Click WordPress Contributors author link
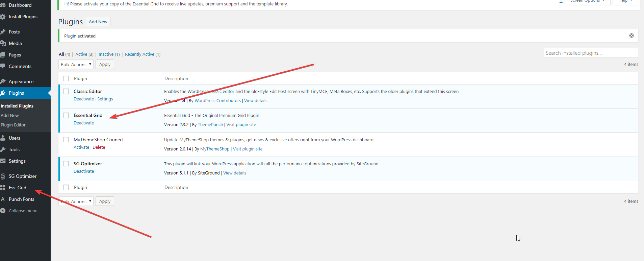This screenshot has height=261, width=644. tap(218, 101)
